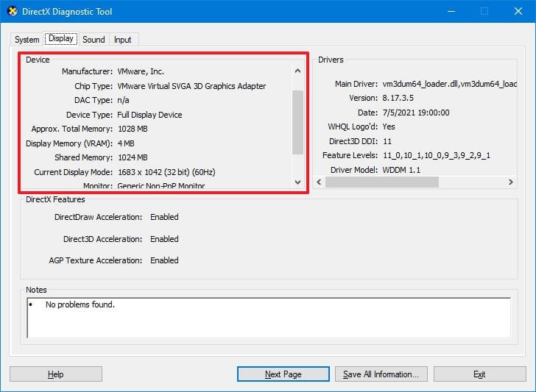536x392 pixels.
Task: Click the Help button
Action: pyautogui.click(x=56, y=374)
